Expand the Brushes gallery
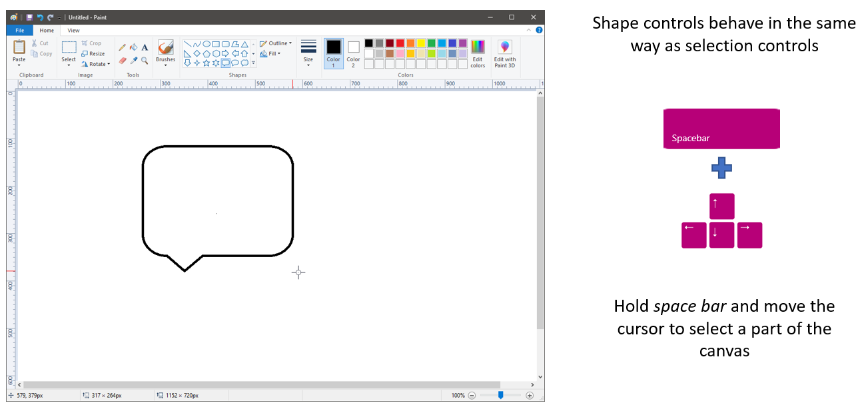 pyautogui.click(x=165, y=64)
